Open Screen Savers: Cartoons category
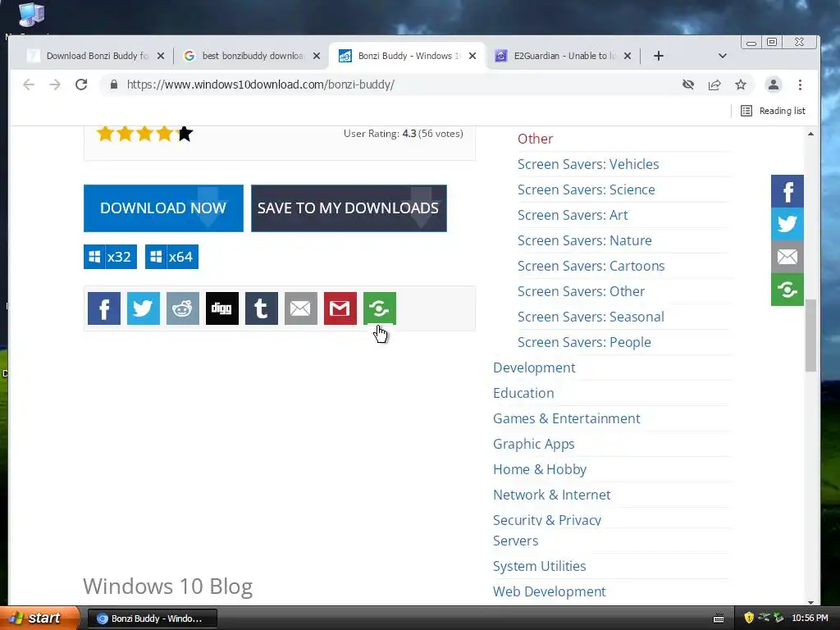 click(591, 266)
